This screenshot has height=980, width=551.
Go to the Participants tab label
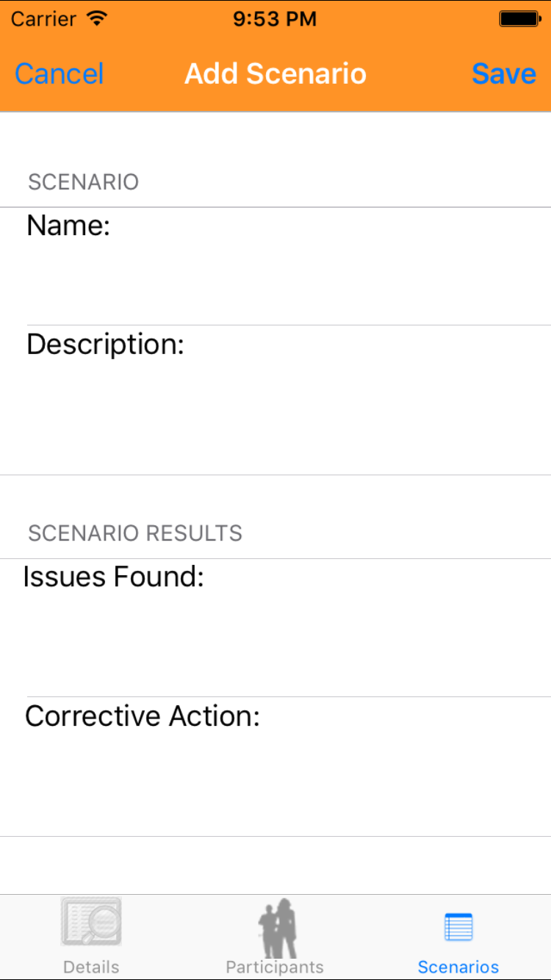(x=275, y=967)
